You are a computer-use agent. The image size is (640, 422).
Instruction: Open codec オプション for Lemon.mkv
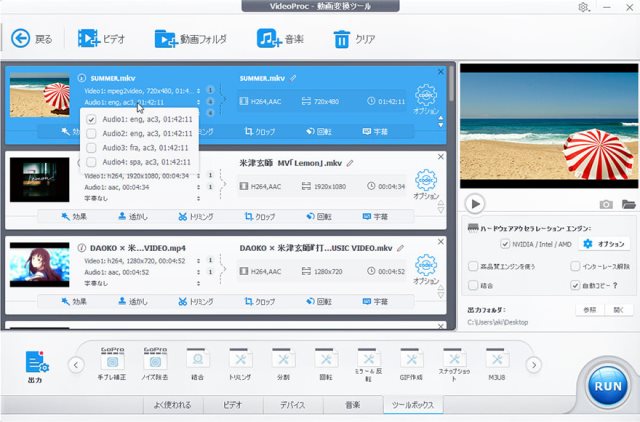(426, 184)
